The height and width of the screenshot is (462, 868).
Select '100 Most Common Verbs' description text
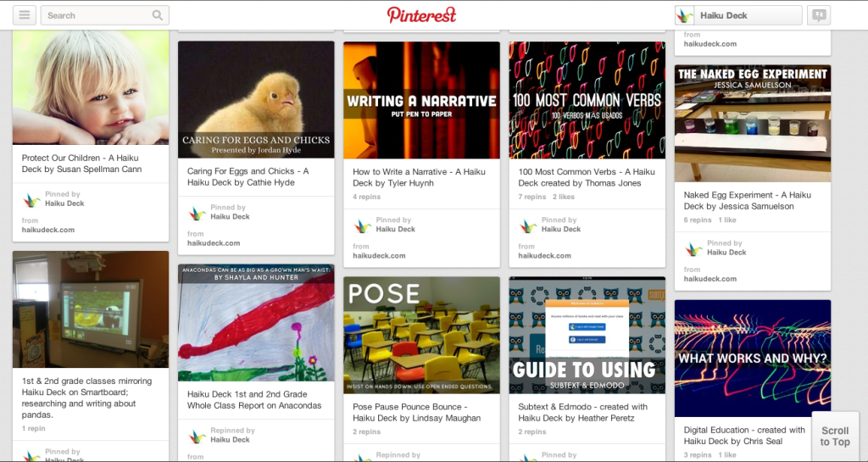pyautogui.click(x=587, y=178)
